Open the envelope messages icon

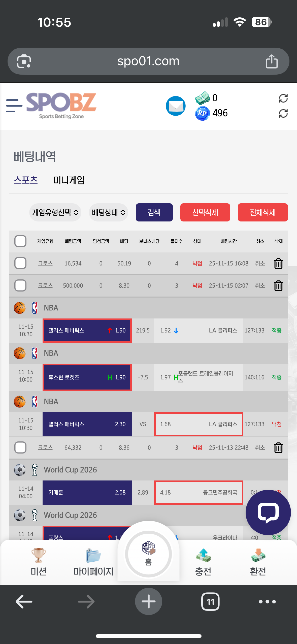point(176,106)
